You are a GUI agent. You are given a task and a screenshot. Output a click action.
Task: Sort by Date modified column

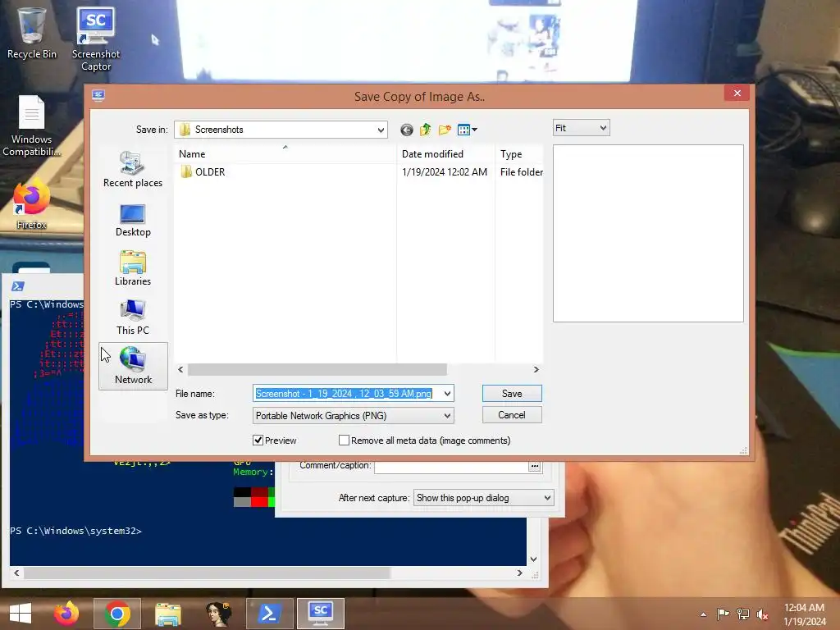tap(445, 153)
